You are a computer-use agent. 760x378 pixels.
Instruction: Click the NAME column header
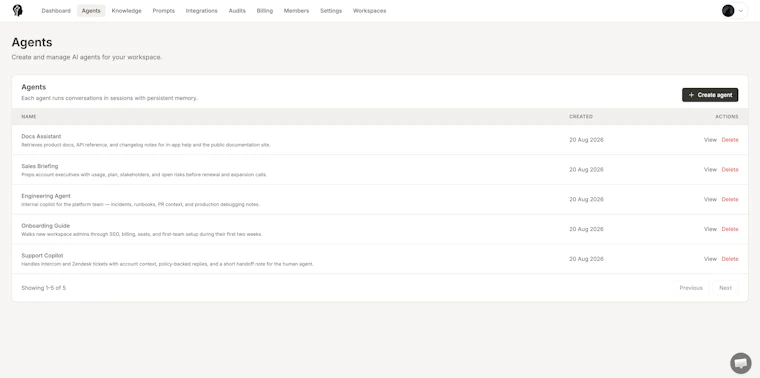pos(29,117)
